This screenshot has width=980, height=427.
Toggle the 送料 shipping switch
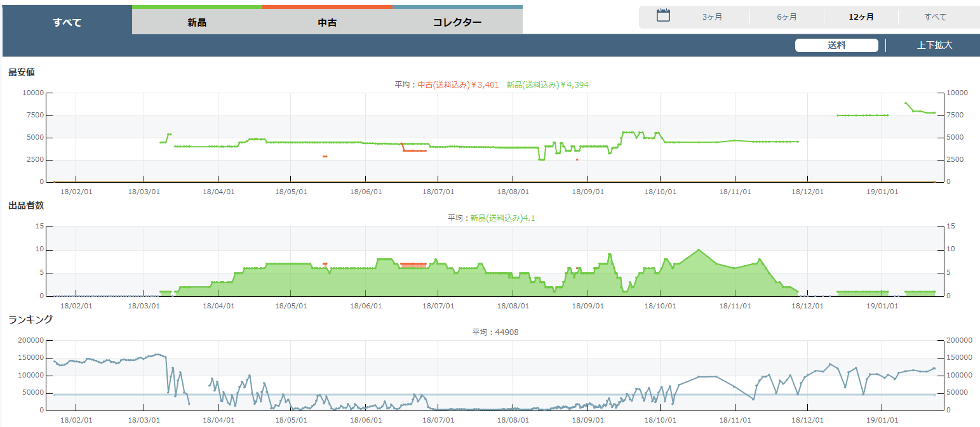coord(836,45)
